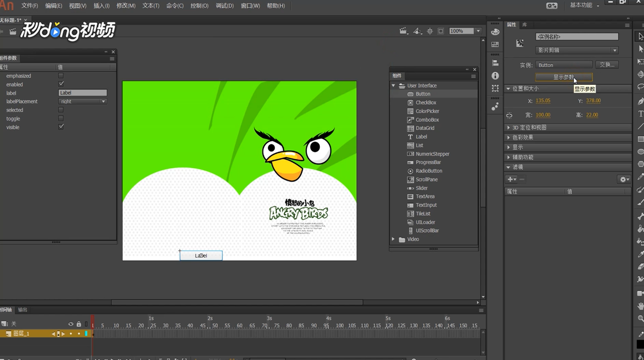
Task: Go to previous keyframe arrow on 图层_1
Action: (54, 334)
